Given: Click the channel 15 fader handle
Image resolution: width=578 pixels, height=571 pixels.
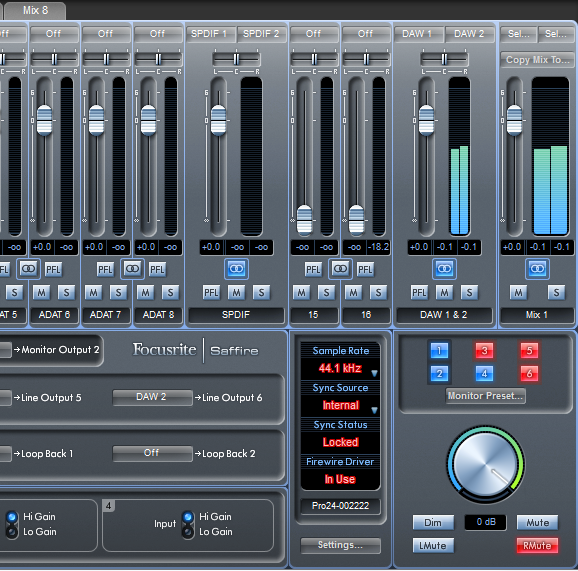Looking at the screenshot, I should pyautogui.click(x=304, y=220).
